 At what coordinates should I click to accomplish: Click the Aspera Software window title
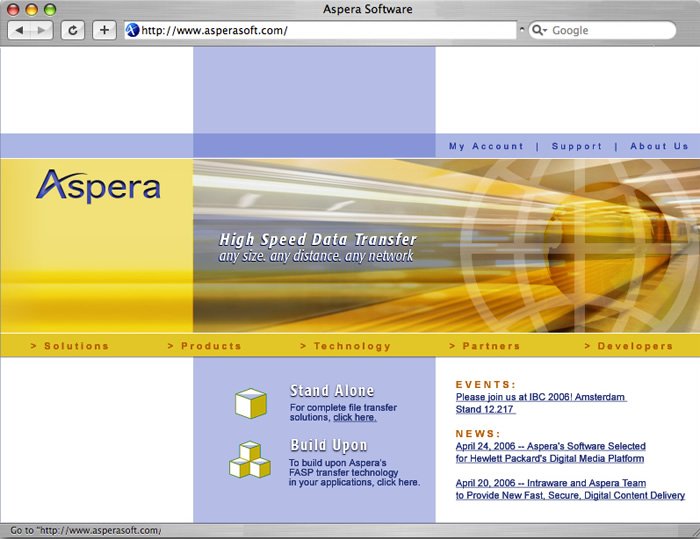[x=368, y=9]
